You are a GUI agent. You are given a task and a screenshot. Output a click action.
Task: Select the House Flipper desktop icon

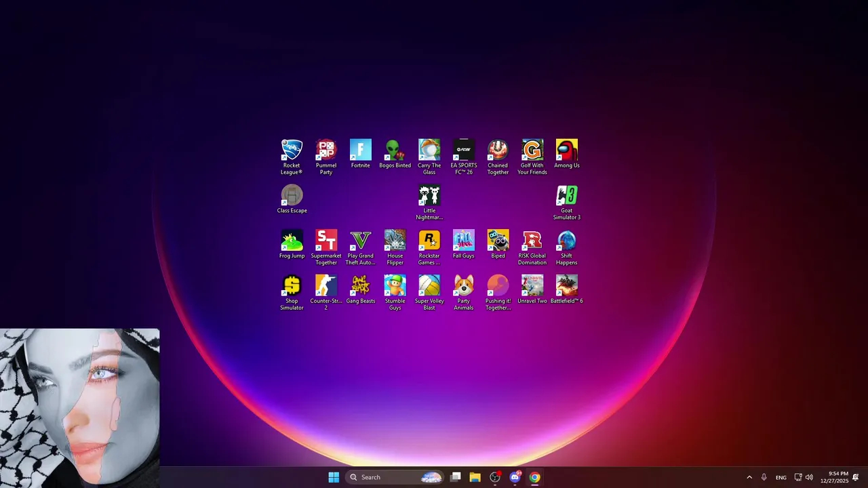coord(395,248)
